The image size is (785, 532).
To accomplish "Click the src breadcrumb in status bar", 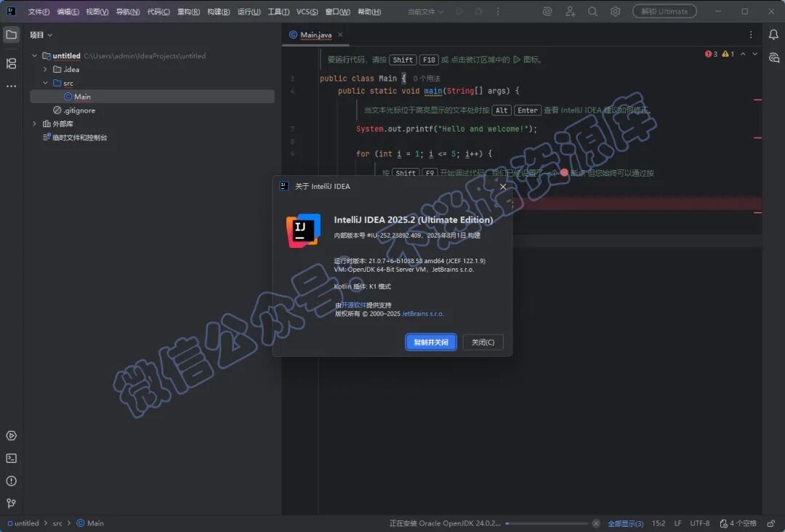I will (x=57, y=523).
